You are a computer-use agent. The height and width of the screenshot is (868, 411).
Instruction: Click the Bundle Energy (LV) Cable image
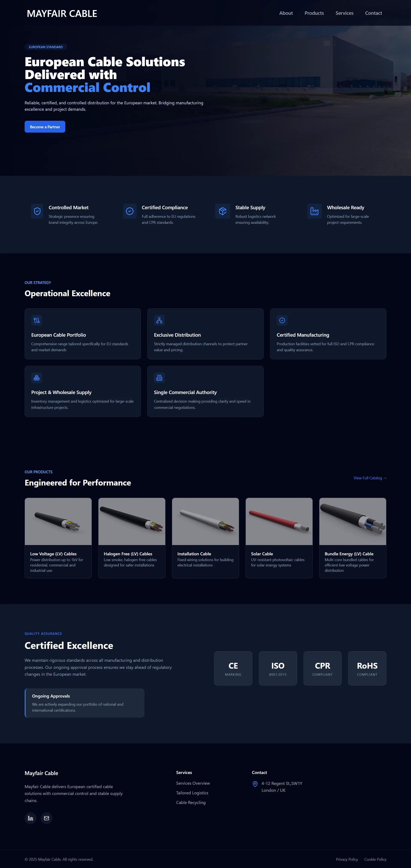tap(353, 521)
